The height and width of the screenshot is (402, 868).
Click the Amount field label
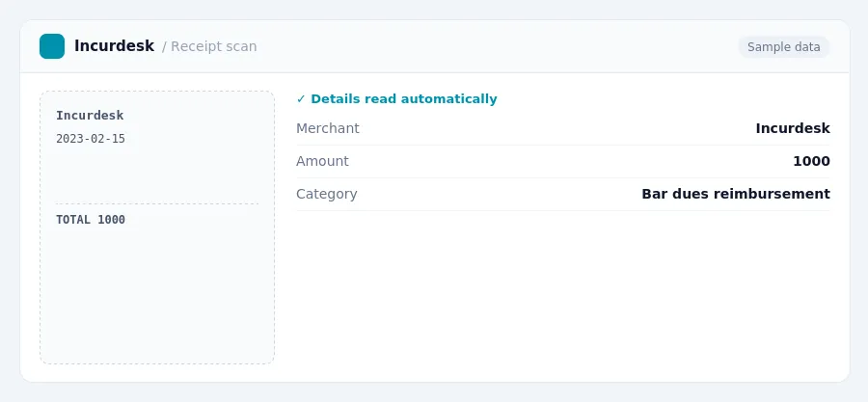pyautogui.click(x=322, y=161)
